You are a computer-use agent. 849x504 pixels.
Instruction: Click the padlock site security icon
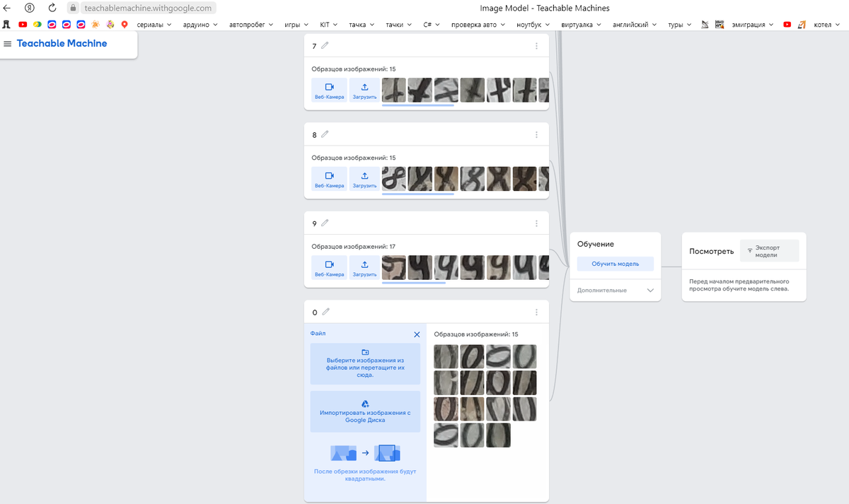pos(74,8)
